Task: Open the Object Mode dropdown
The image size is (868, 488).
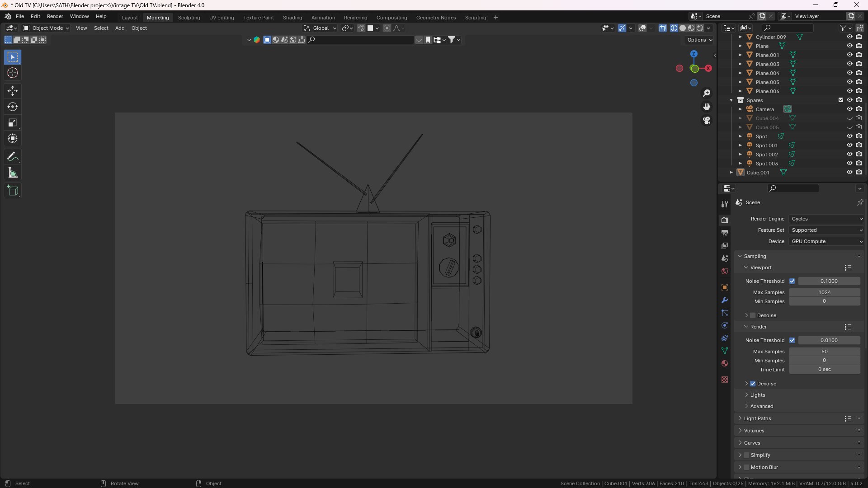Action: [x=46, y=28]
